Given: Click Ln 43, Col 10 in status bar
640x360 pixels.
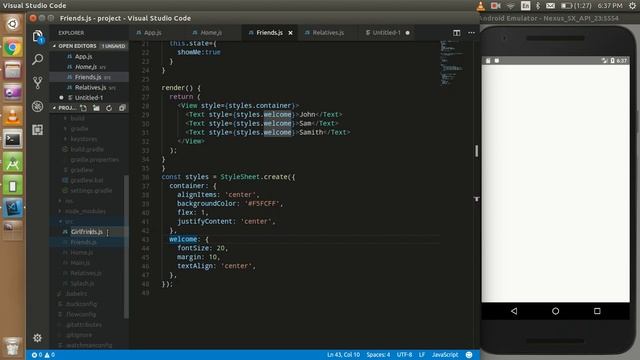Looking at the screenshot, I should [x=343, y=355].
